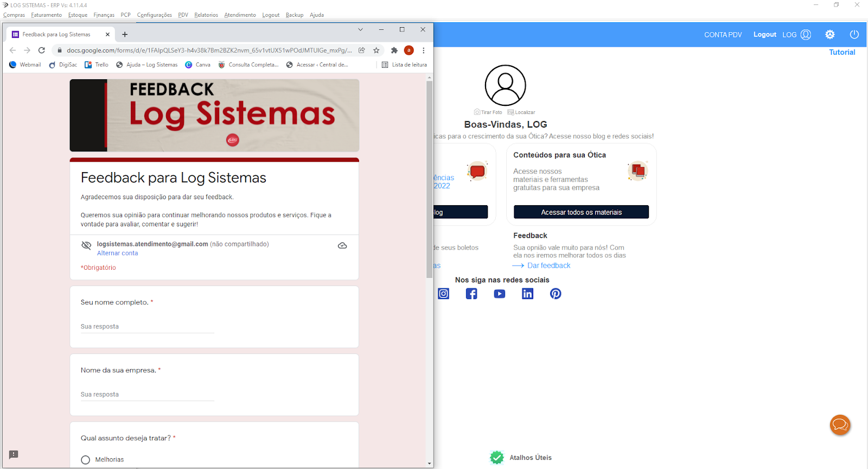This screenshot has width=868, height=469.
Task: Open the Atendimento menu
Action: pyautogui.click(x=240, y=15)
